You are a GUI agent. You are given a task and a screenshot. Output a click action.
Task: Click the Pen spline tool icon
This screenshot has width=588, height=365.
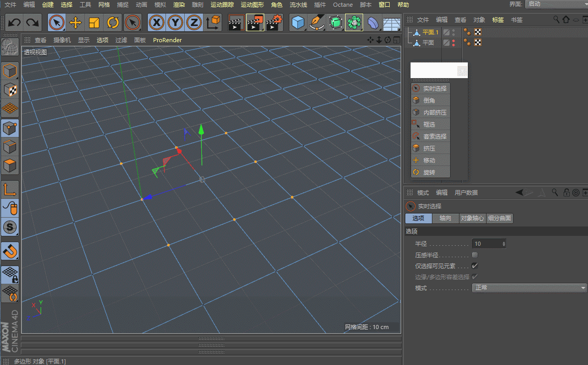click(x=316, y=22)
